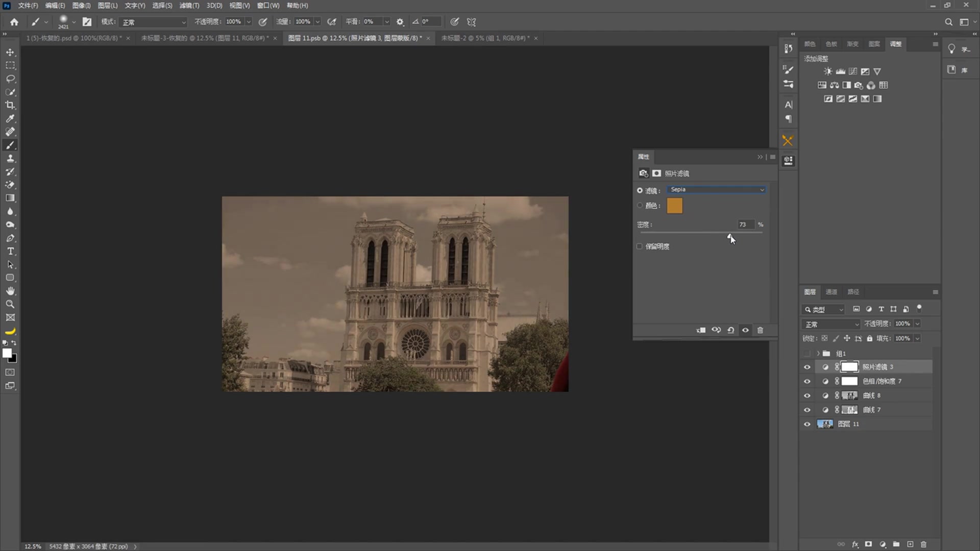Select the Lasso tool
The width and height of the screenshot is (980, 551).
click(x=10, y=79)
